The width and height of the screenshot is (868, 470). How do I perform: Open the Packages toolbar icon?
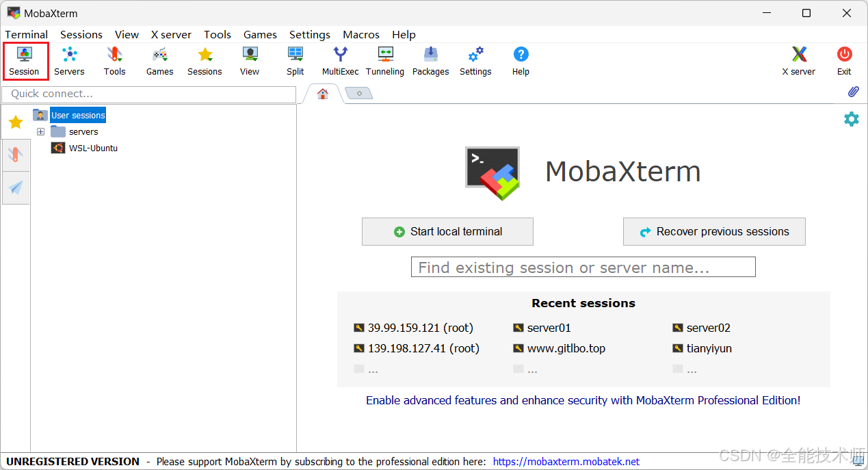click(x=430, y=61)
